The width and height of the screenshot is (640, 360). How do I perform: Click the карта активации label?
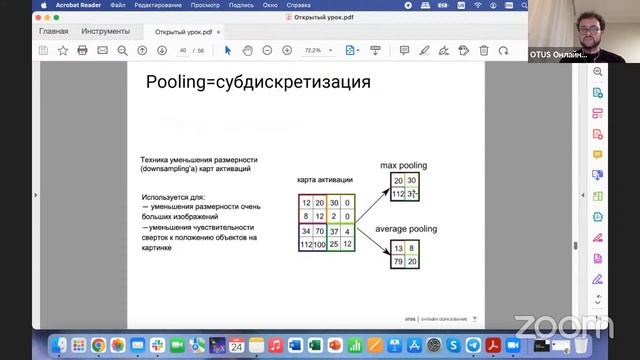point(325,180)
